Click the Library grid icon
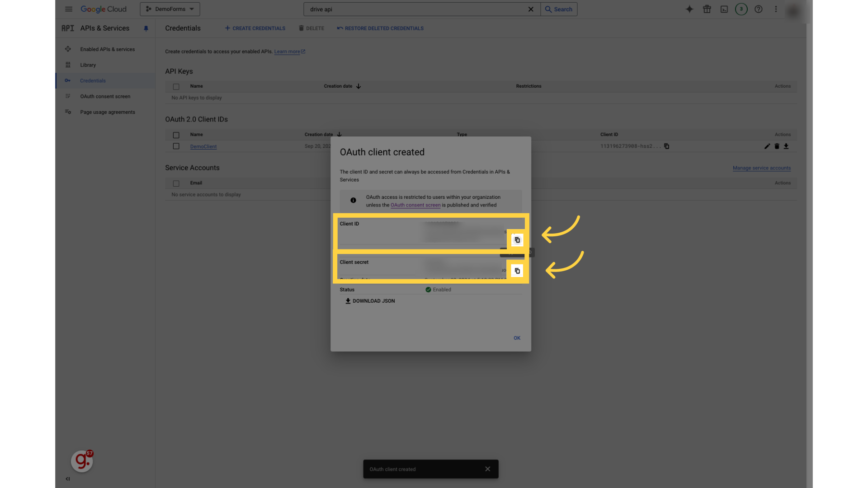Viewport: 868px width, 488px height. click(x=68, y=65)
